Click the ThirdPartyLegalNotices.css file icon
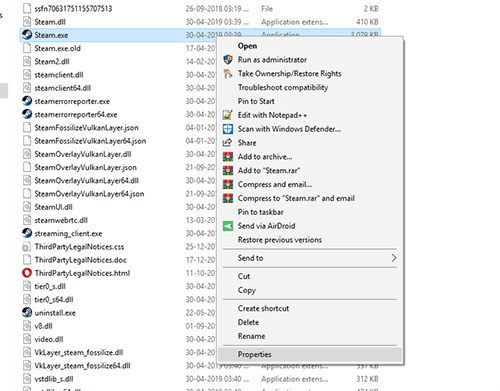 point(26,247)
